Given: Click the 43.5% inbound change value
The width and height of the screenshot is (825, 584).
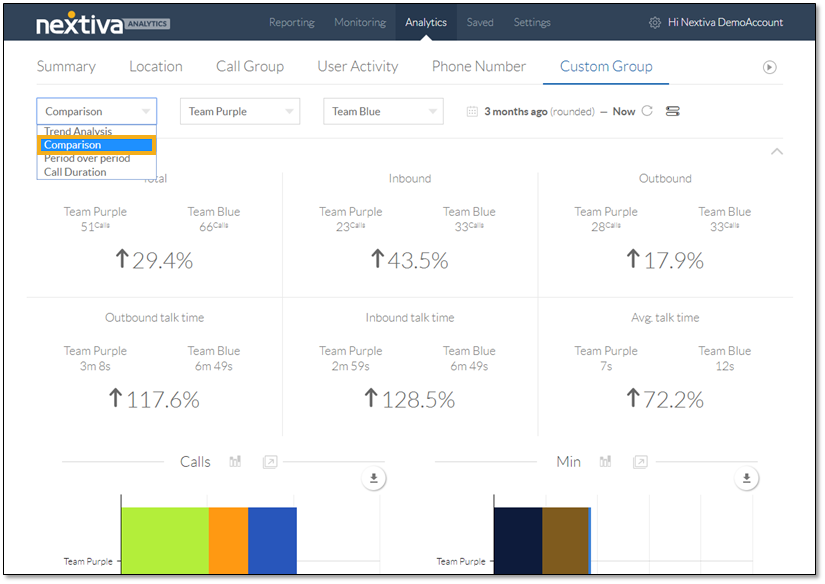Looking at the screenshot, I should (x=410, y=260).
